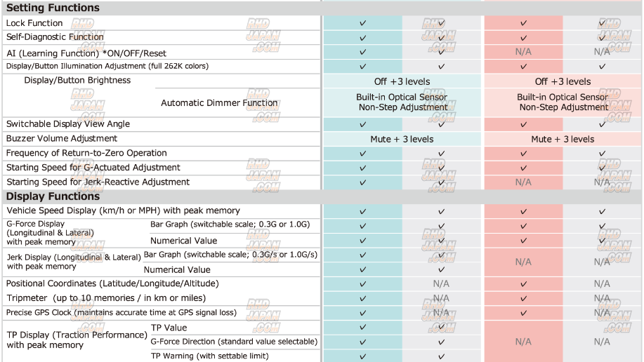Click the "Positional Coordinates" row label
The width and height of the screenshot is (644, 362).
click(112, 283)
